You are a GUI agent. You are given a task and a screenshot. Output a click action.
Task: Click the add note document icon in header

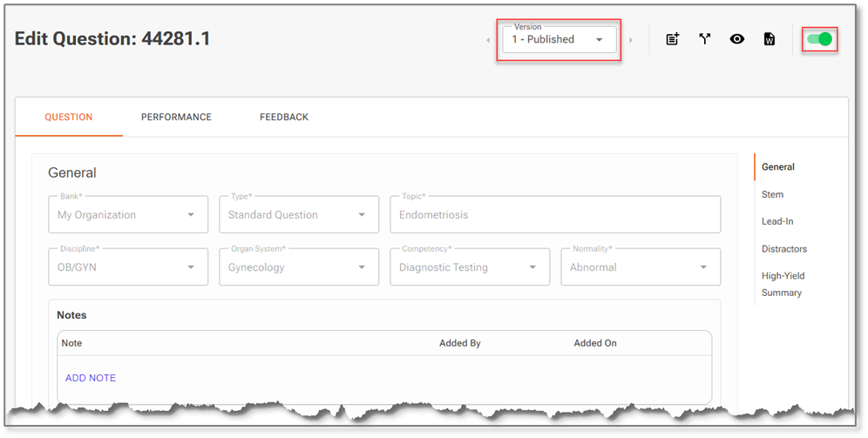(x=673, y=39)
